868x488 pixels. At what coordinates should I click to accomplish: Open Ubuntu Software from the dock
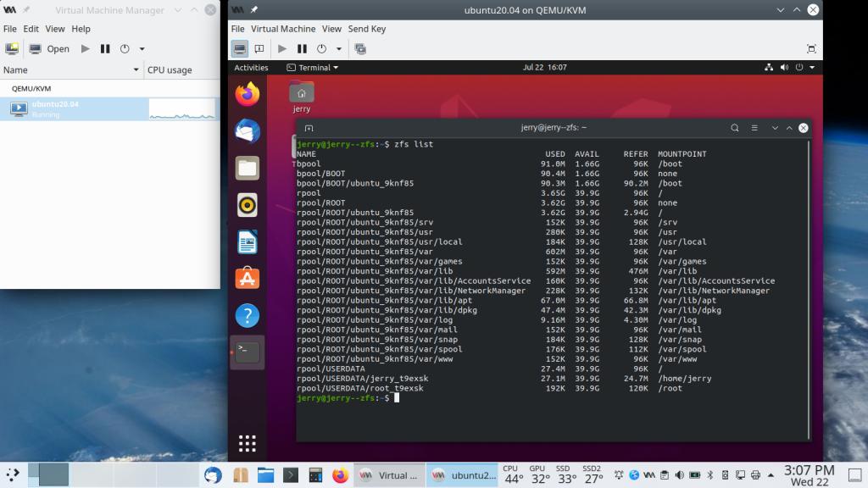click(248, 278)
